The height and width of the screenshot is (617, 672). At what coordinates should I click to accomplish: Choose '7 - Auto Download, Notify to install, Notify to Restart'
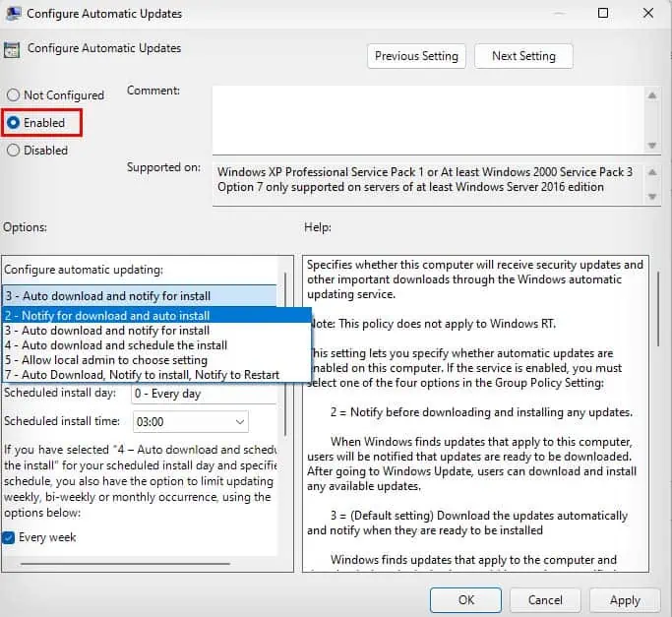click(156, 375)
